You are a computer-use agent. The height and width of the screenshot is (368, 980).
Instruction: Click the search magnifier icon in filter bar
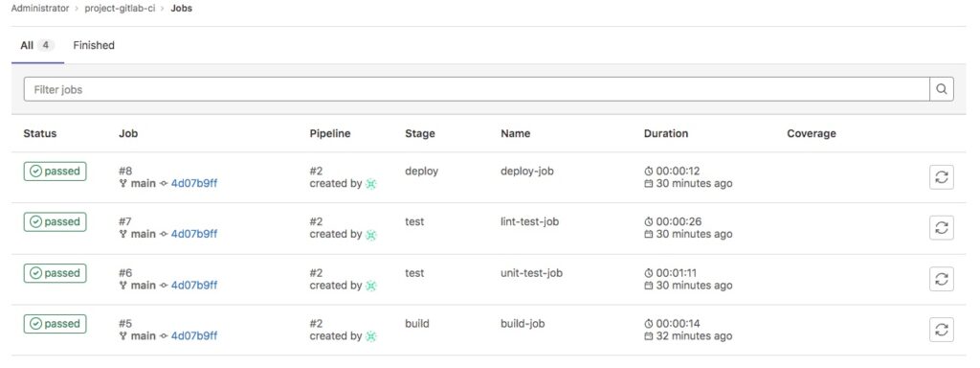click(x=942, y=89)
